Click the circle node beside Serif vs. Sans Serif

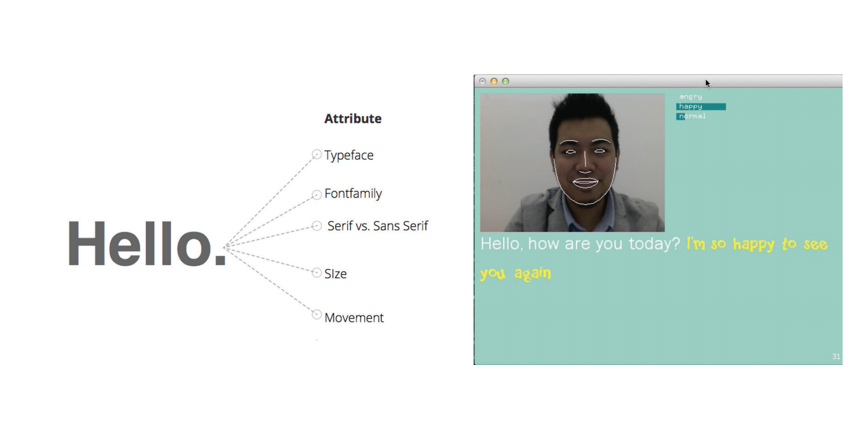pos(317,226)
